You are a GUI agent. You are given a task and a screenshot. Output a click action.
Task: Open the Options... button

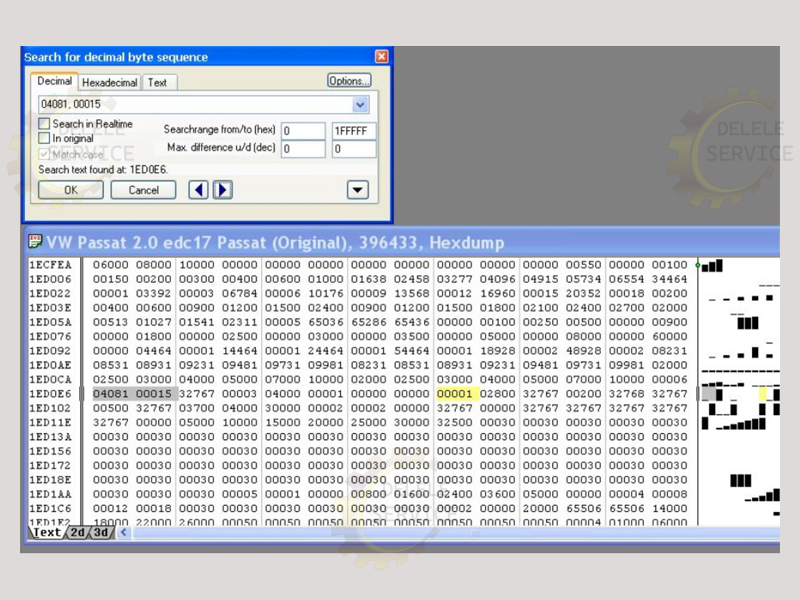coord(349,81)
